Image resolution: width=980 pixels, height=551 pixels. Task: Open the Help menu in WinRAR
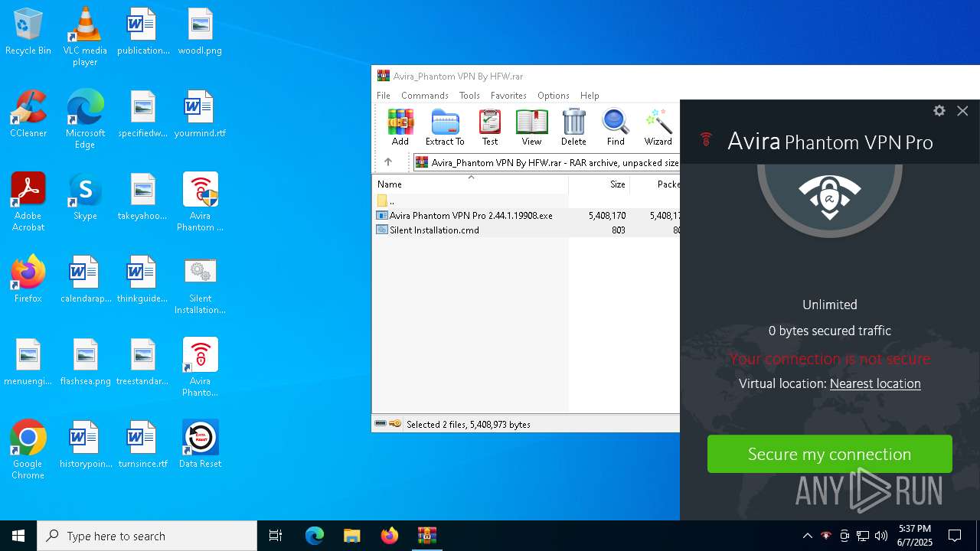click(590, 96)
